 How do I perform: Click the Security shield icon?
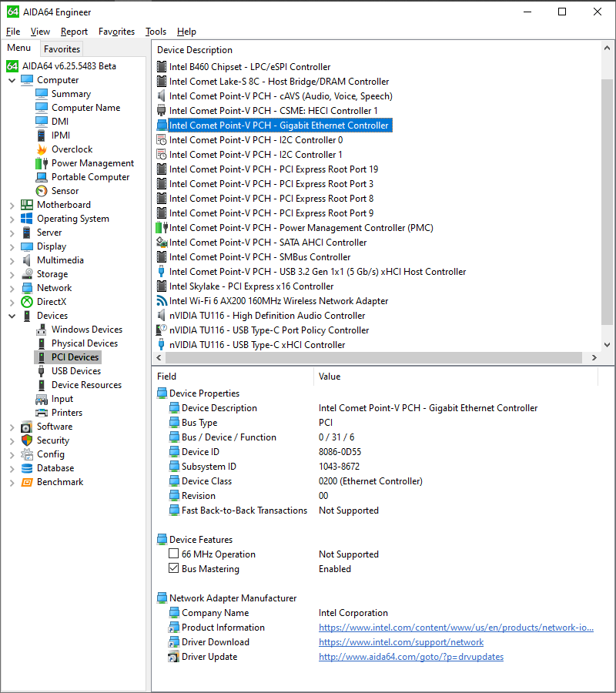(x=27, y=440)
